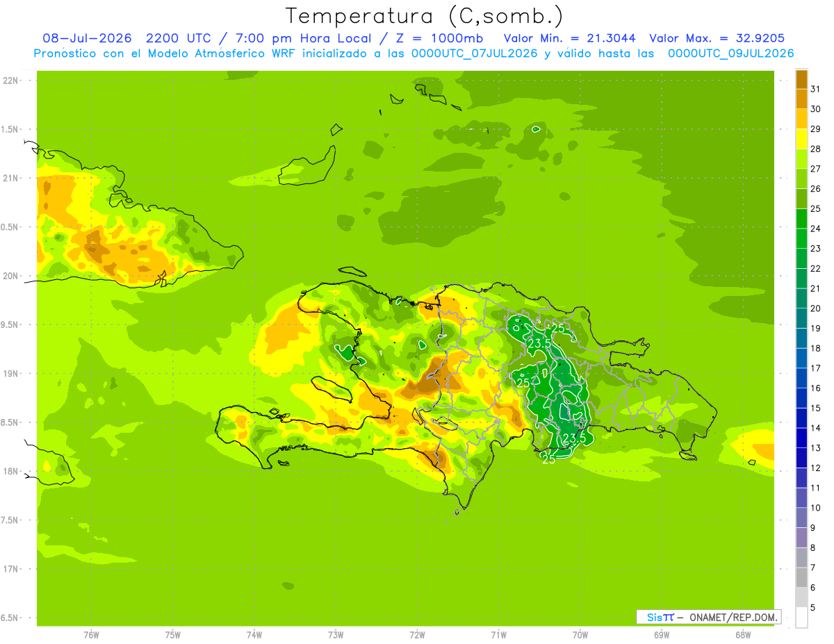Viewport: 834px width, 644px height.
Task: Click the "23.5" contour label near 19.5N
Action: pyautogui.click(x=539, y=343)
